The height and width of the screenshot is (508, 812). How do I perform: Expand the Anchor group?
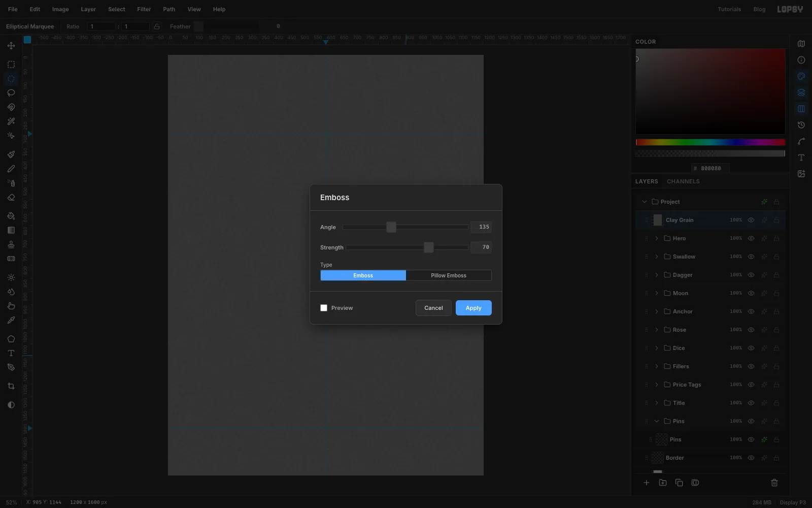tap(657, 311)
